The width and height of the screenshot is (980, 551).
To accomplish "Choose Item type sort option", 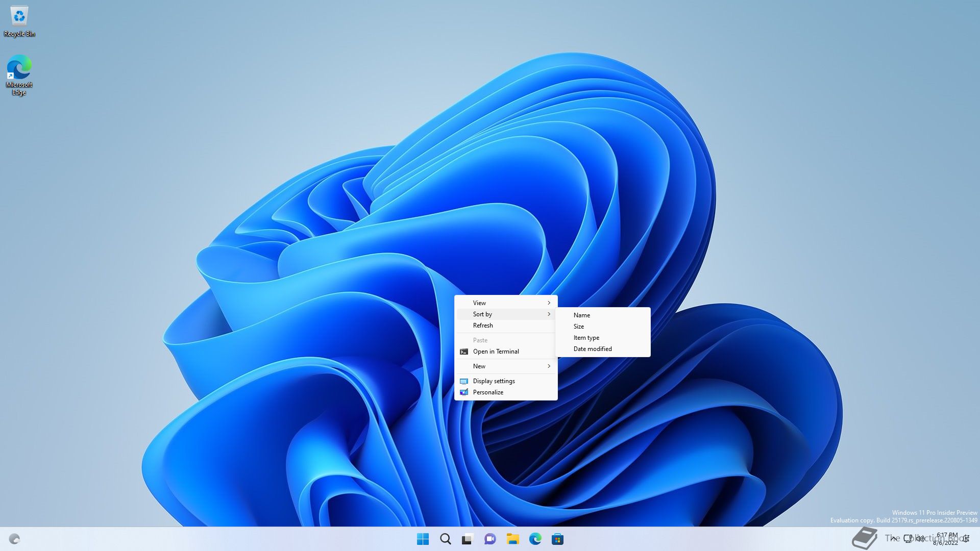I will (586, 337).
